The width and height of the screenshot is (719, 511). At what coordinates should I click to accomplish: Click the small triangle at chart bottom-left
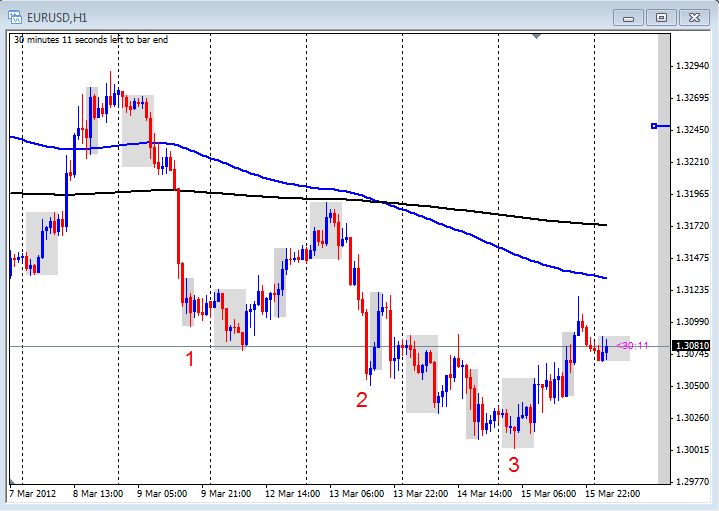(x=12, y=481)
